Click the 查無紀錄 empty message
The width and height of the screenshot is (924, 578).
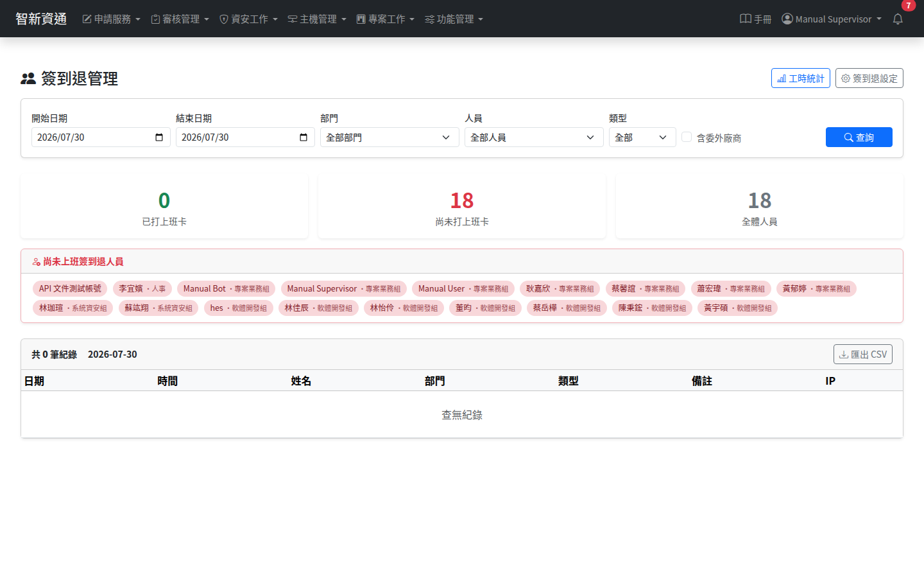(462, 415)
